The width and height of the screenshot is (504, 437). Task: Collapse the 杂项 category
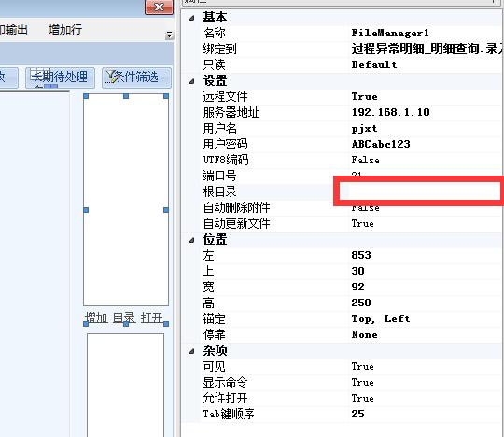191,351
